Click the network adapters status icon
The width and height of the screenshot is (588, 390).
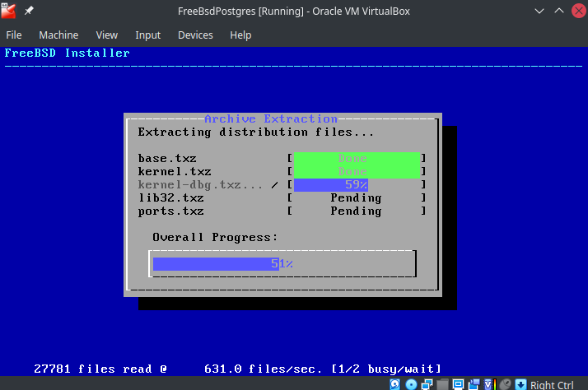[427, 384]
